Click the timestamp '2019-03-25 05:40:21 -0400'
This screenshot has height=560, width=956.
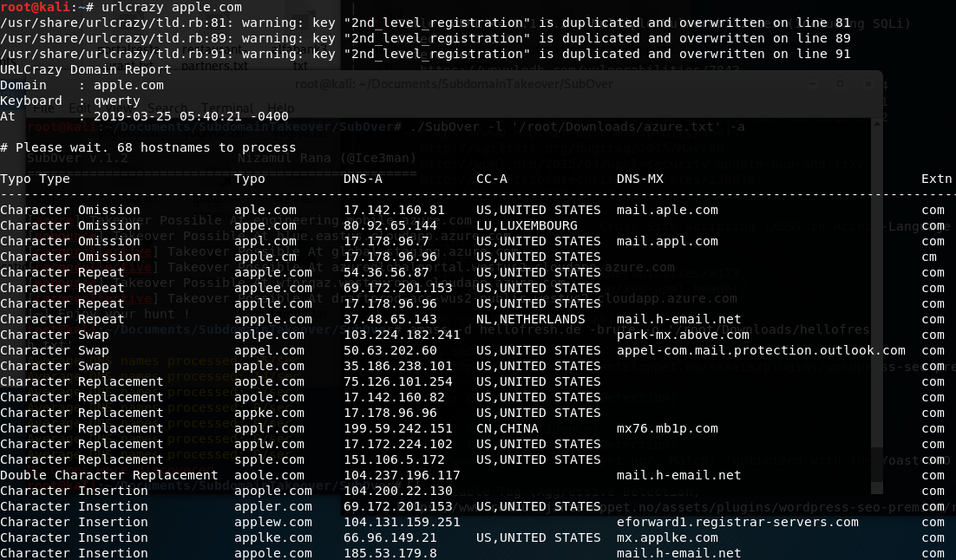(192, 116)
